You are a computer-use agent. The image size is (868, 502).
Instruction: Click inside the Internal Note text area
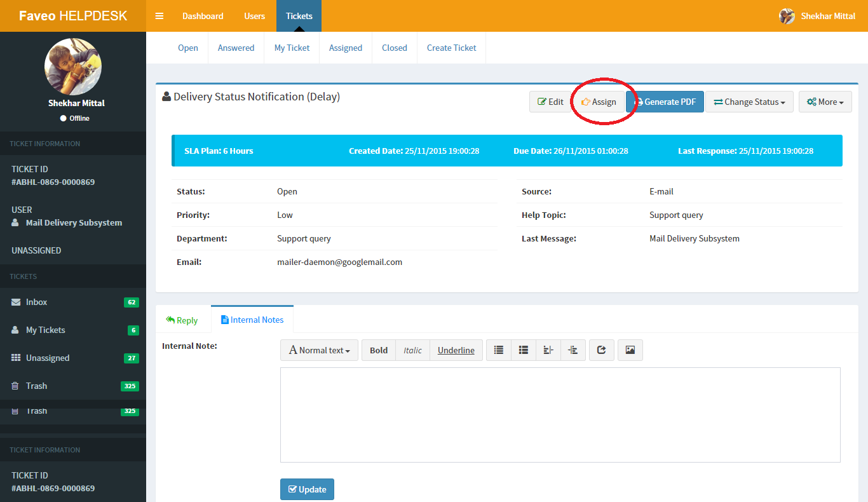560,414
